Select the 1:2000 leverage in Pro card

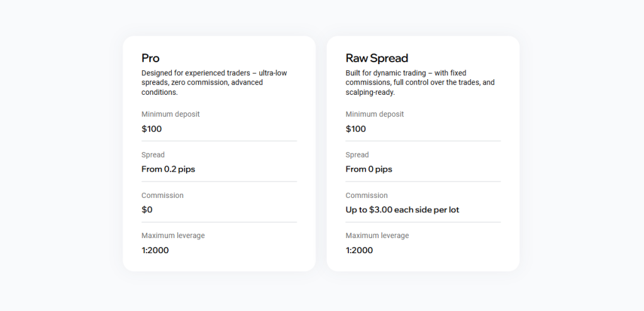155,250
